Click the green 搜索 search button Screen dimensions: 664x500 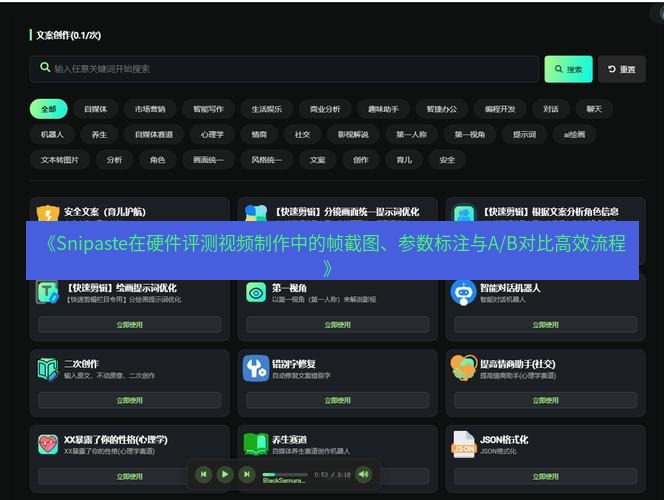(568, 69)
